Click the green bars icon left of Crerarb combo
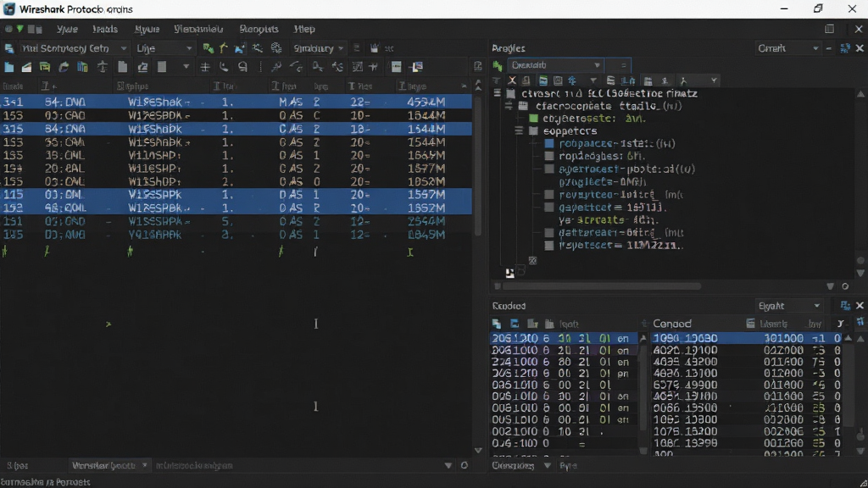 pyautogui.click(x=498, y=66)
